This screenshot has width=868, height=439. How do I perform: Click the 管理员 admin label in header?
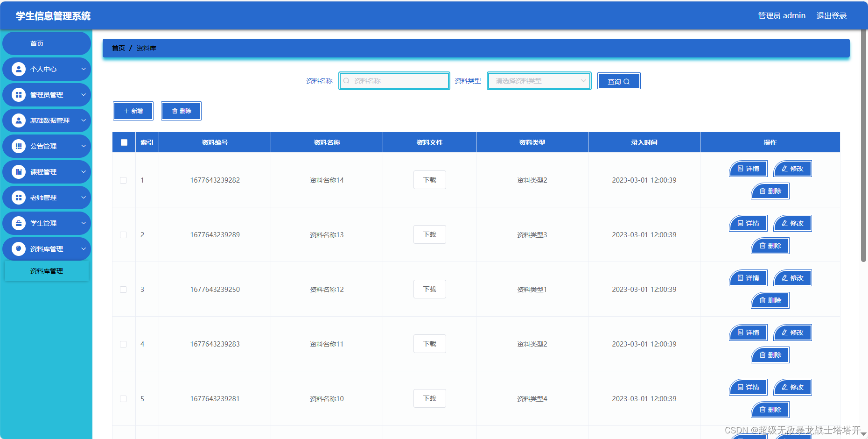click(782, 16)
